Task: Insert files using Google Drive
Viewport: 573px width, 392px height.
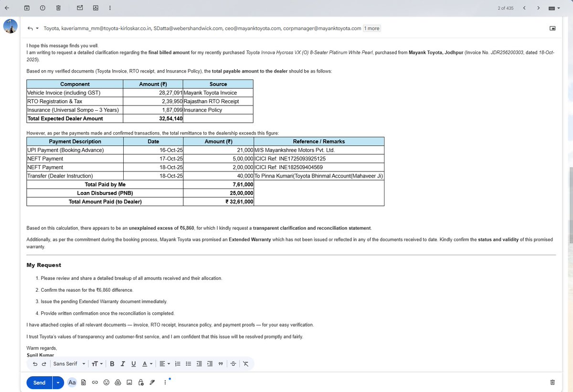Action: coord(117,382)
